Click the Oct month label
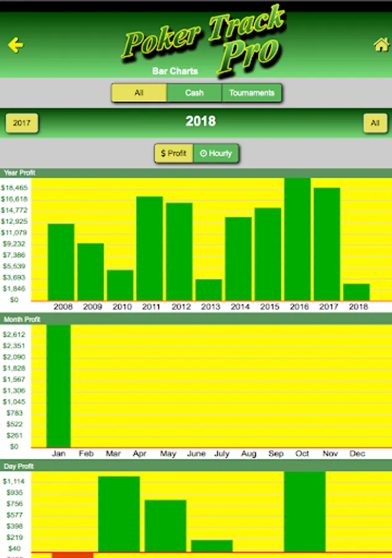Viewport: 392px width, 558px height. click(x=302, y=454)
